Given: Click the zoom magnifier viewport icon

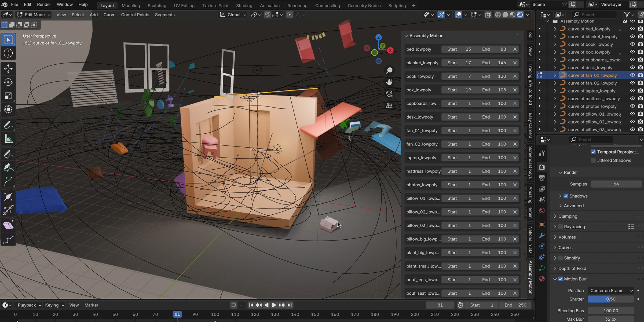Looking at the screenshot, I should pyautogui.click(x=389, y=70).
